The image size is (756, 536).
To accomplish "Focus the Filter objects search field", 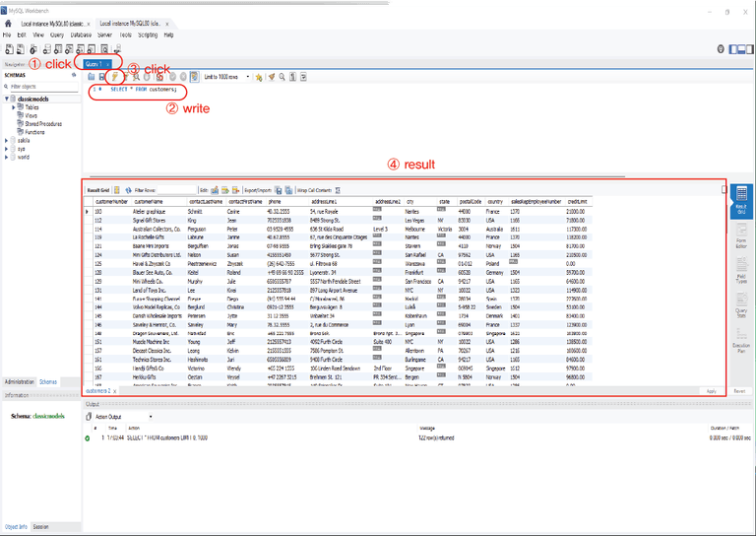I will [x=43, y=87].
